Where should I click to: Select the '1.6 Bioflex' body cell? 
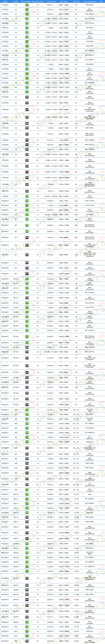pos(76,622)
